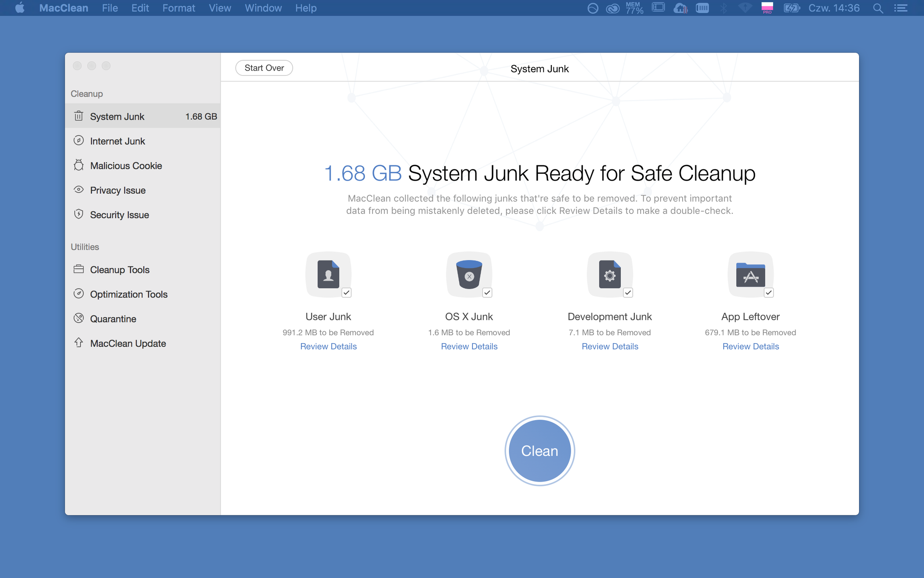924x578 pixels.
Task: Click the System Junk trash icon in sidebar
Action: click(79, 116)
